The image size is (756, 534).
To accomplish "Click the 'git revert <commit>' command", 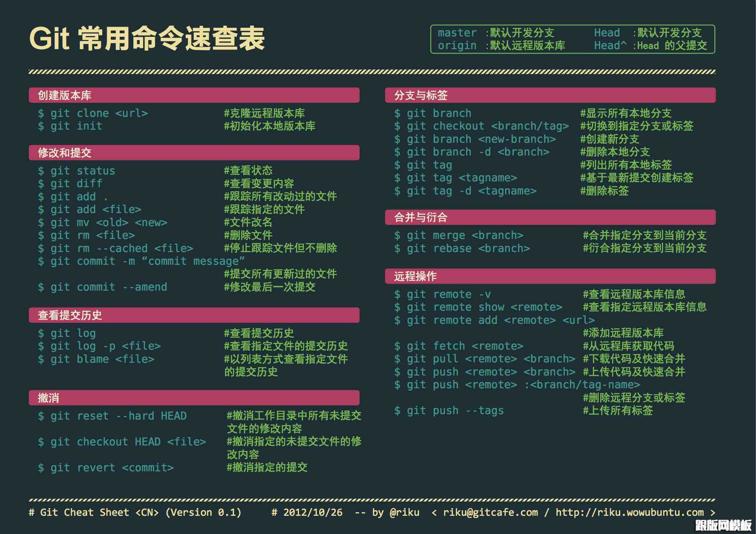I will (106, 468).
